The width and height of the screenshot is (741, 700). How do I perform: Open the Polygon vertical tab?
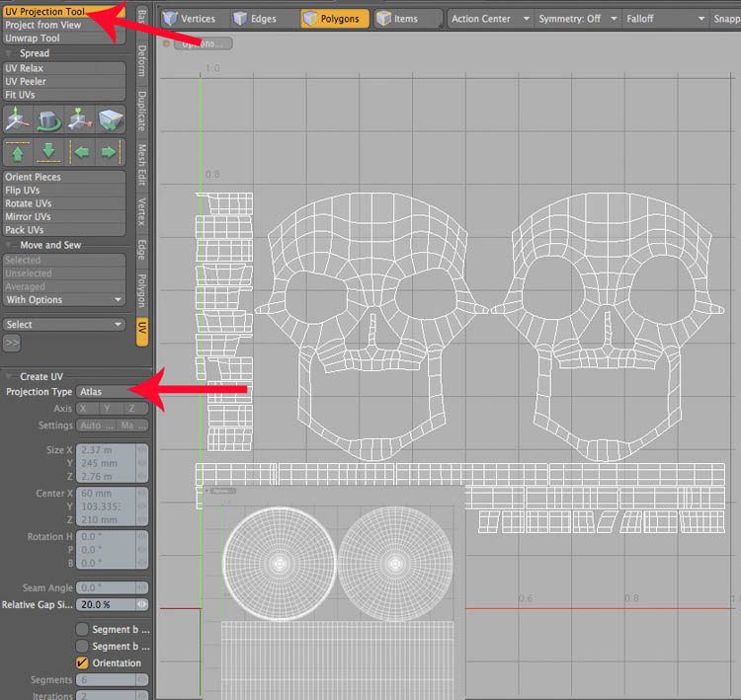(141, 290)
